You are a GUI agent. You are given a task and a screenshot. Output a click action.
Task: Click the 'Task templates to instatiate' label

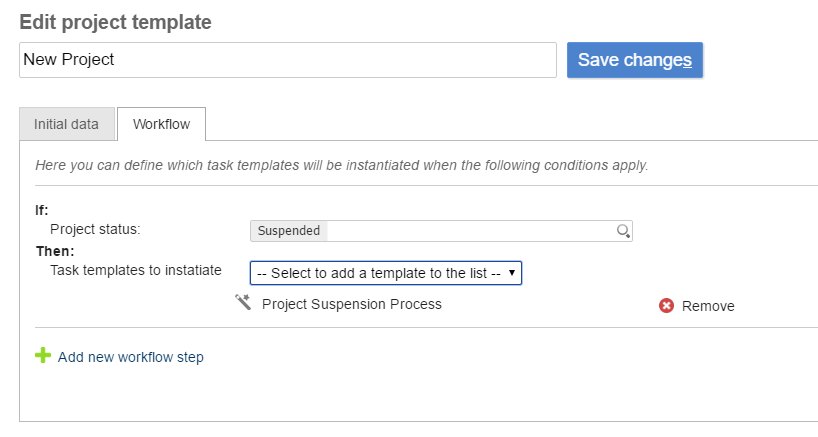click(x=136, y=270)
